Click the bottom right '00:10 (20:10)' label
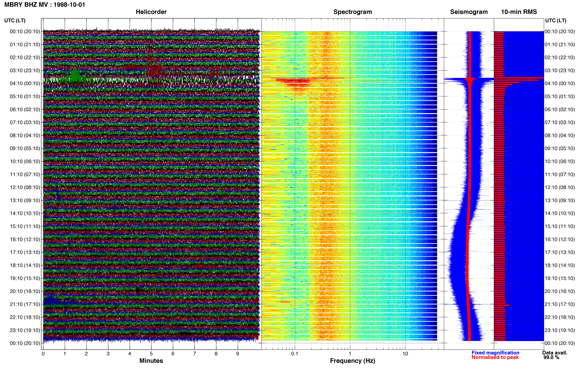 [560, 343]
